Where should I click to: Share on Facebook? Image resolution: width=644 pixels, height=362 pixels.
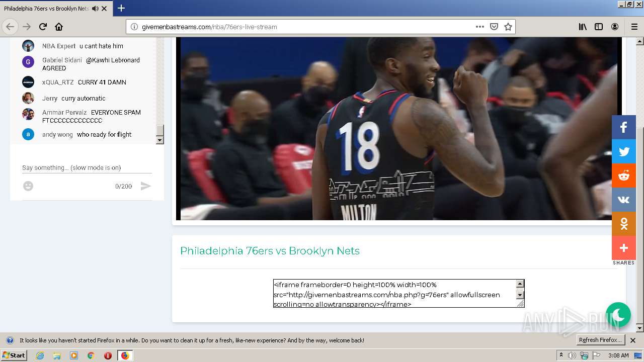point(624,127)
